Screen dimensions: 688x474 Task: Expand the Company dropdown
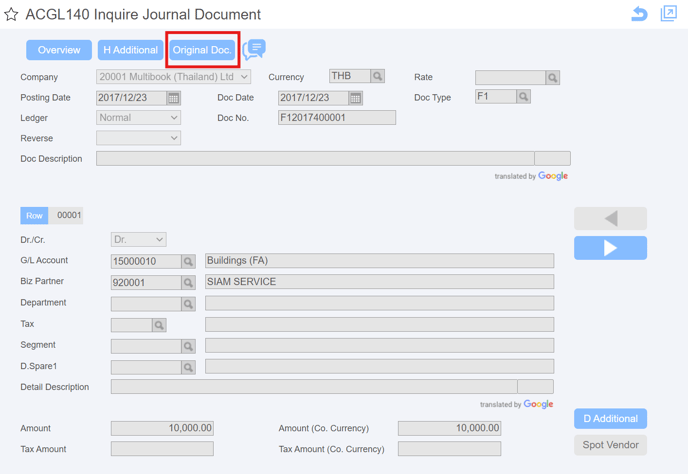coord(173,77)
